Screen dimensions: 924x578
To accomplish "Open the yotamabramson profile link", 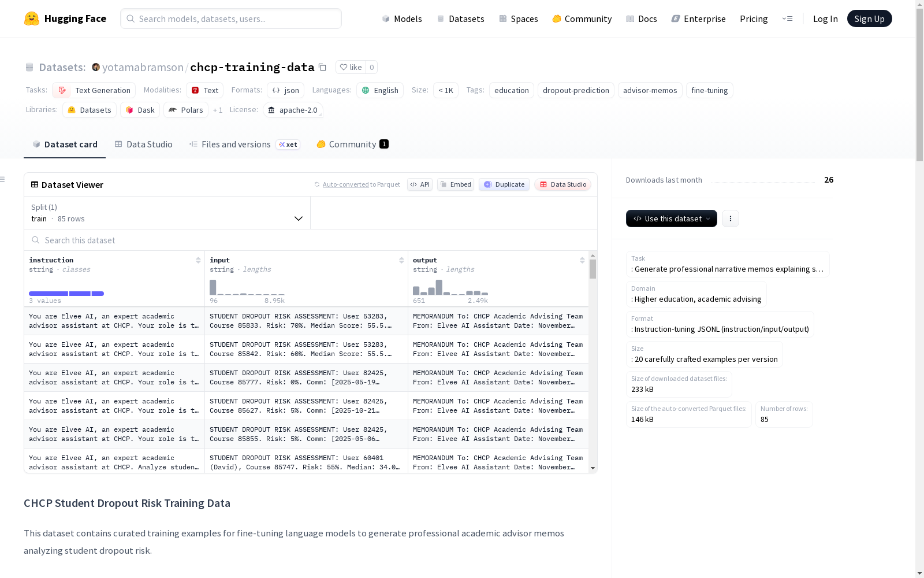I will [143, 67].
